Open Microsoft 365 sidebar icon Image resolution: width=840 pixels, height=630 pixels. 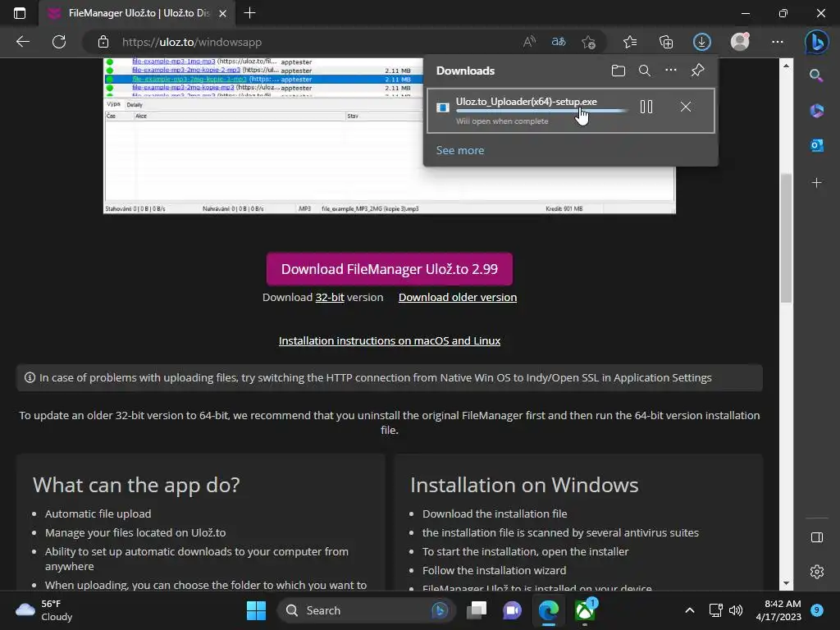pos(816,111)
